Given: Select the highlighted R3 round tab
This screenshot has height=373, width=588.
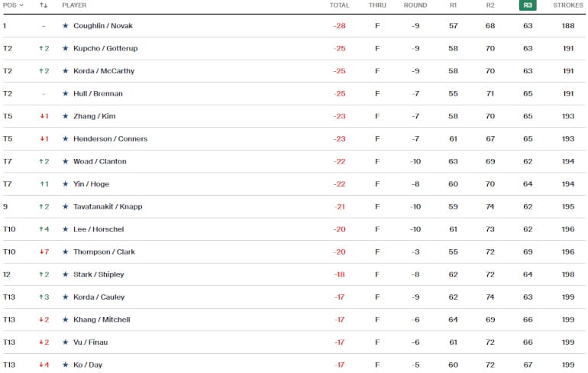Looking at the screenshot, I should [527, 5].
